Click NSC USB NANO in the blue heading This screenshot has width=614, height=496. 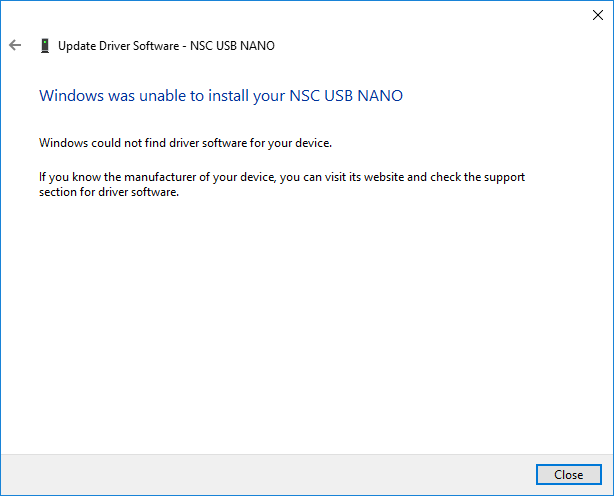pos(346,96)
